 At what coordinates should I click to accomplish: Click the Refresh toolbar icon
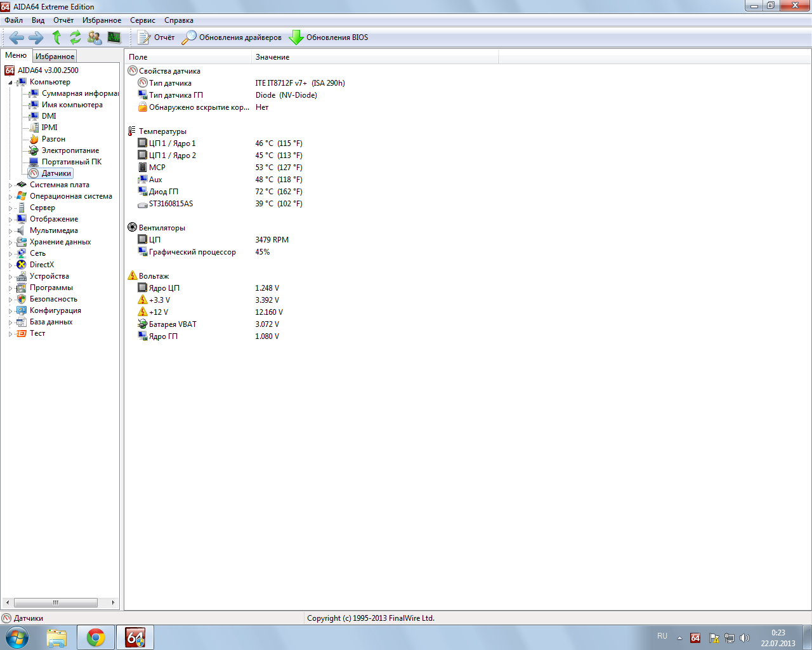tap(75, 37)
